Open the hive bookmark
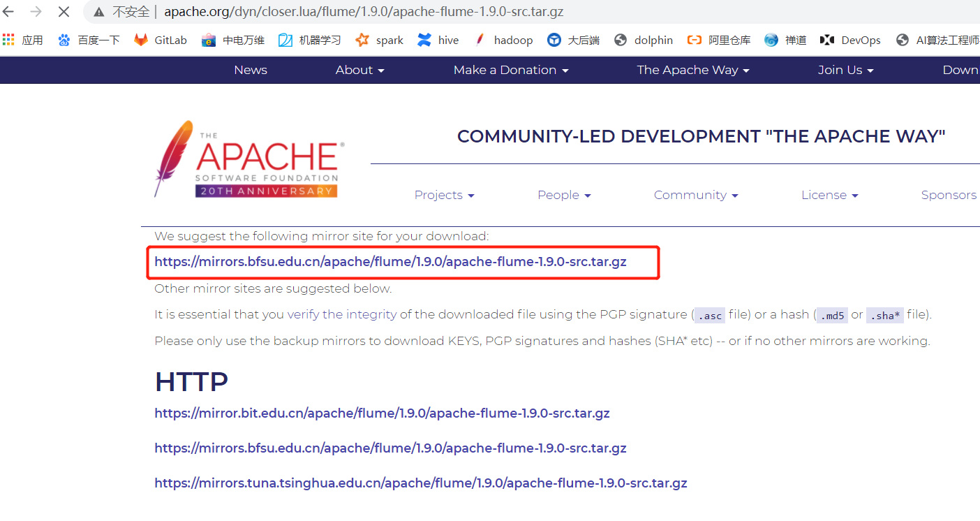This screenshot has width=980, height=521. click(x=438, y=40)
